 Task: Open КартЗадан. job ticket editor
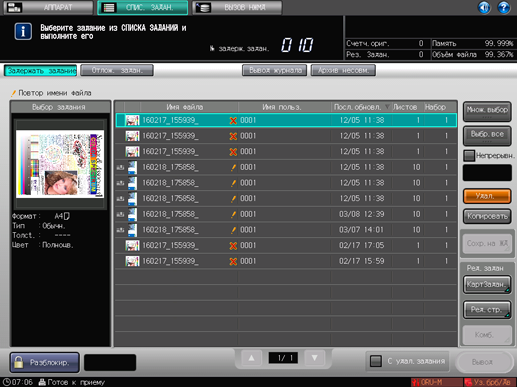tap(487, 284)
